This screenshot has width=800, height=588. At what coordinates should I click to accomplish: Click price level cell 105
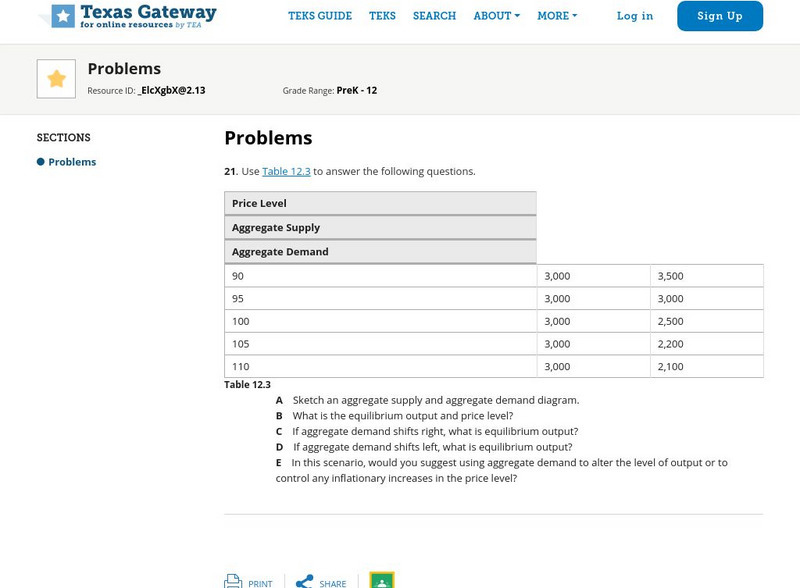click(x=381, y=344)
